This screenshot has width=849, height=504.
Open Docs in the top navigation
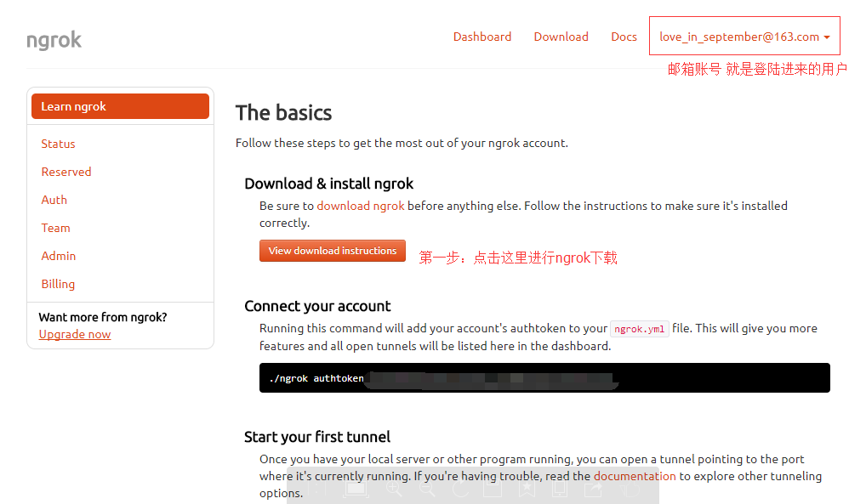[624, 37]
